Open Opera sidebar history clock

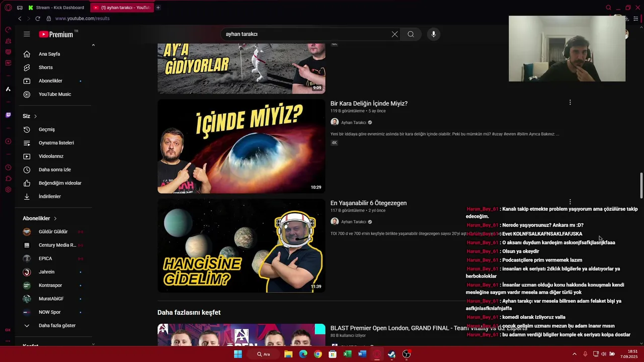[x=8, y=167]
